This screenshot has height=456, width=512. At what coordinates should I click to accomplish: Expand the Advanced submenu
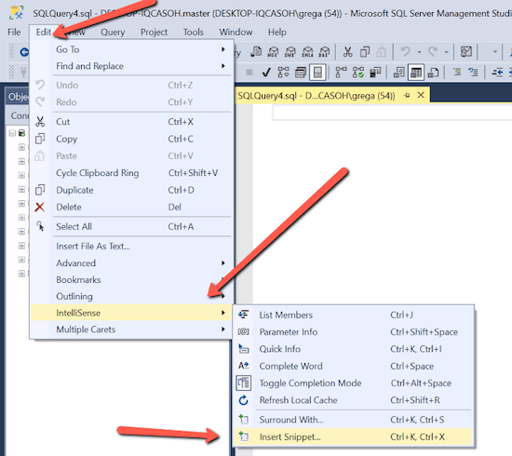(131, 263)
